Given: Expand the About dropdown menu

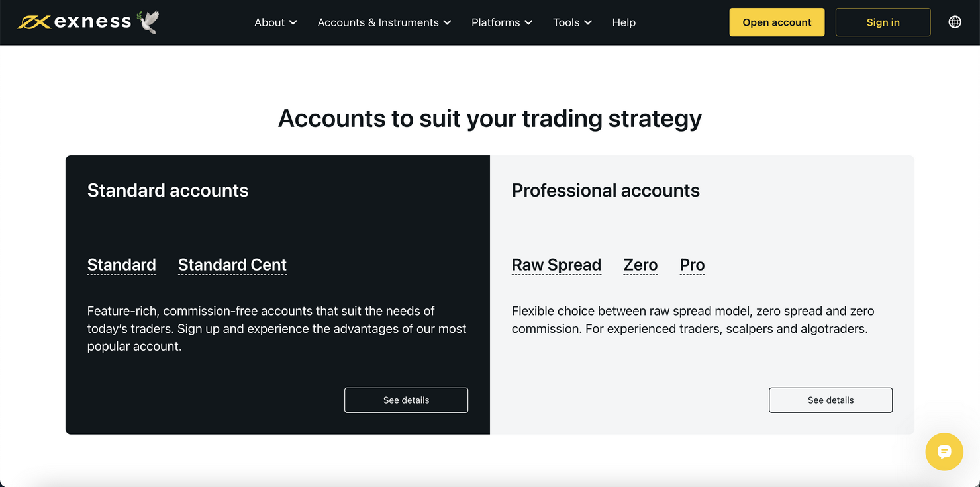Looking at the screenshot, I should point(271,22).
